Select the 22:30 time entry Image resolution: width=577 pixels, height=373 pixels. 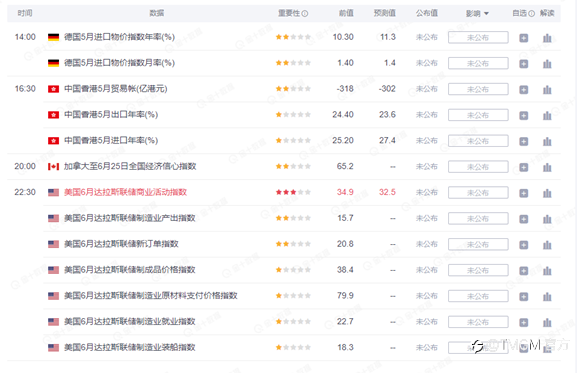[x=25, y=192]
